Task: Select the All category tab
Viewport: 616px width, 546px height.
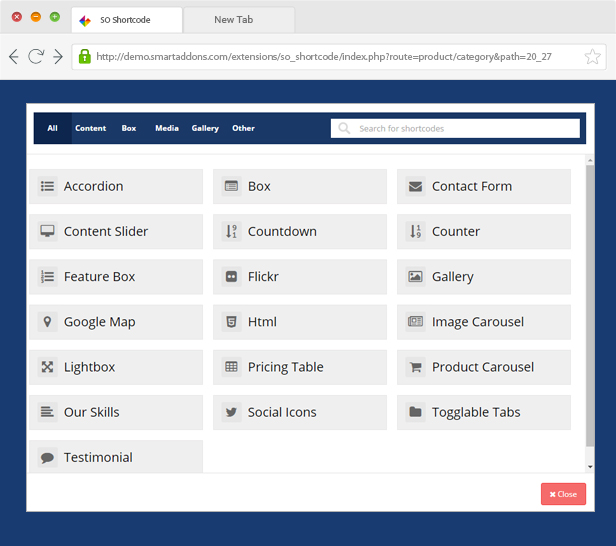Action: coord(52,128)
